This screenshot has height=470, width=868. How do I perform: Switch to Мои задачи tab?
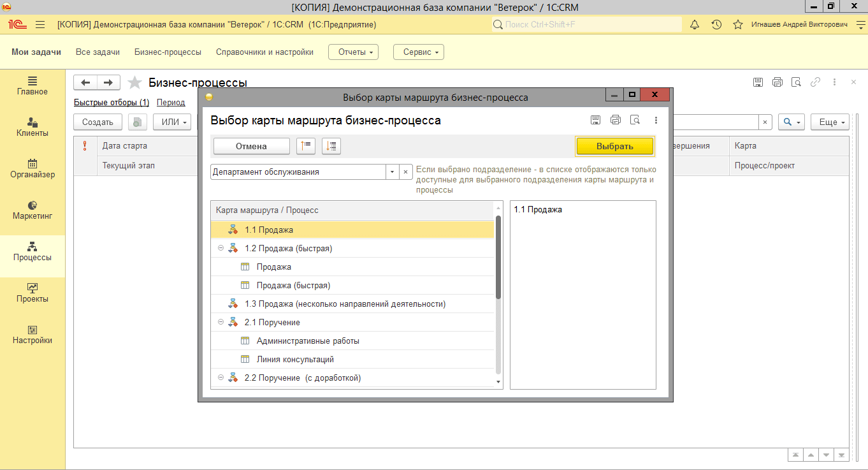tap(36, 52)
